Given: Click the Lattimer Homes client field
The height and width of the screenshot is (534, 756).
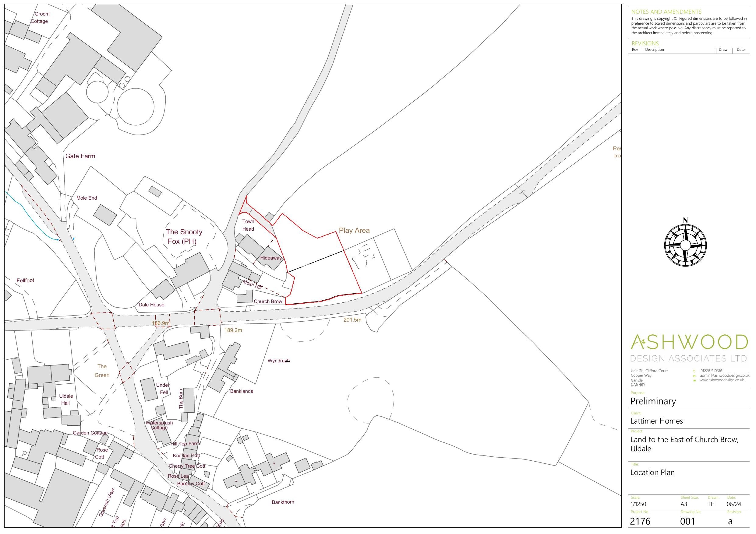Looking at the screenshot, I should (x=656, y=421).
